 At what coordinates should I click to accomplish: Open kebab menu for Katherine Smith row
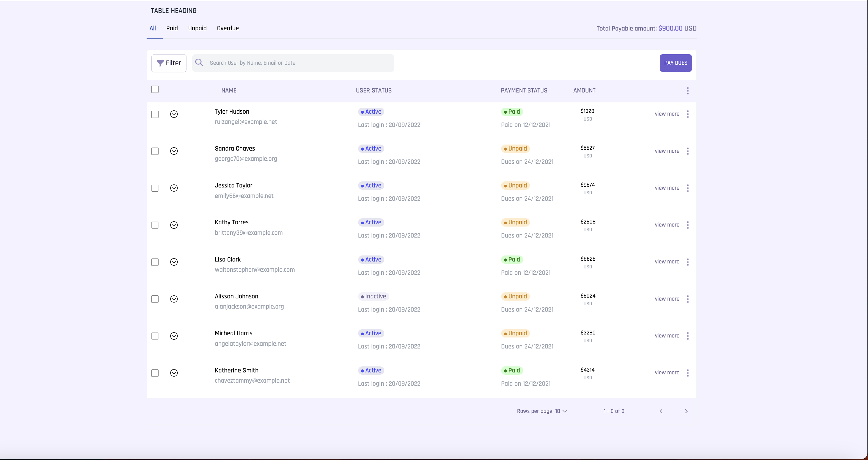(x=688, y=373)
